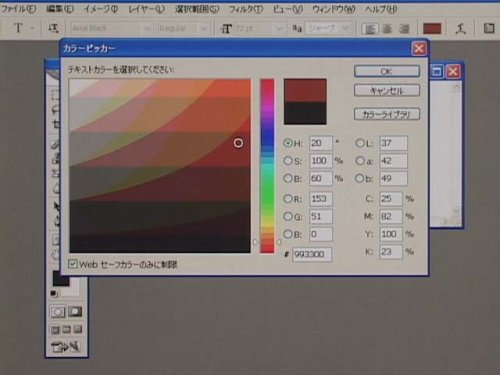This screenshot has height=375, width=500.
Task: Select the blue B radio button
Action: (x=288, y=234)
